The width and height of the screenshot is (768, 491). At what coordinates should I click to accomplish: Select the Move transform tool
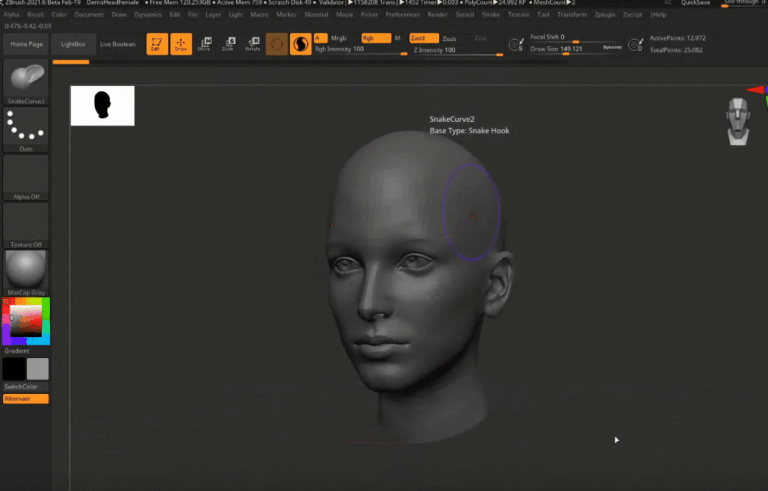coord(205,44)
